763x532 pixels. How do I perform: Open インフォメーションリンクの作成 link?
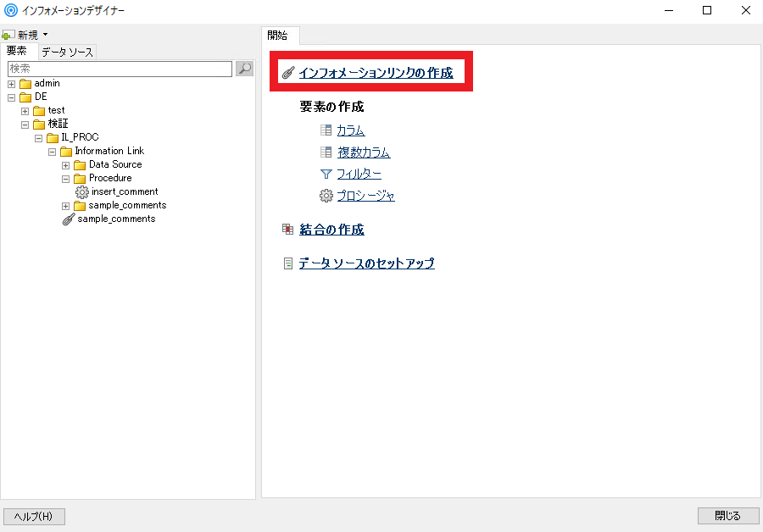pos(376,73)
